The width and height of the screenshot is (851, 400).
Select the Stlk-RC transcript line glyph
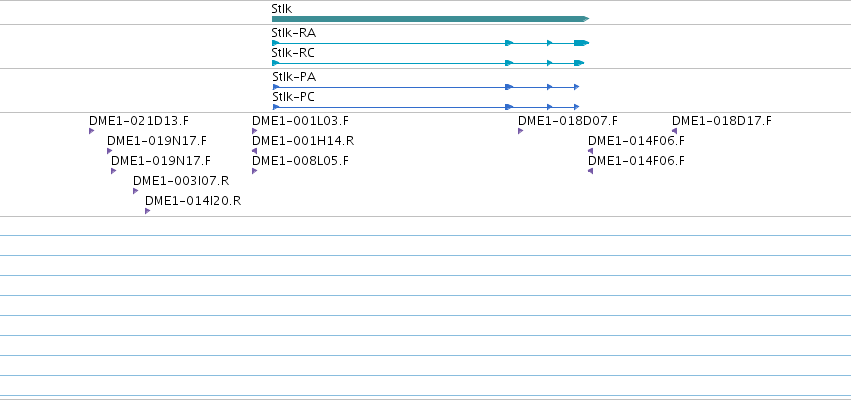click(x=428, y=63)
